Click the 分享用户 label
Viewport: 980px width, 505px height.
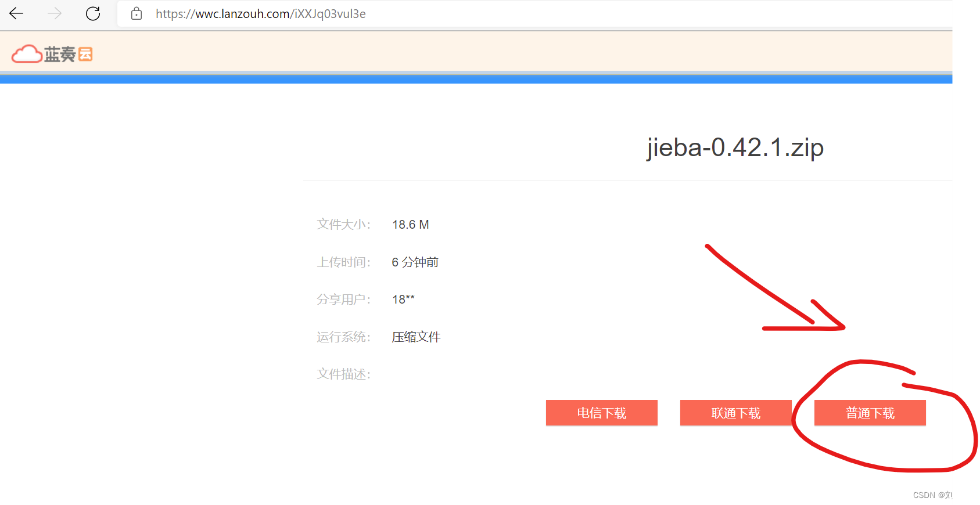tap(343, 300)
